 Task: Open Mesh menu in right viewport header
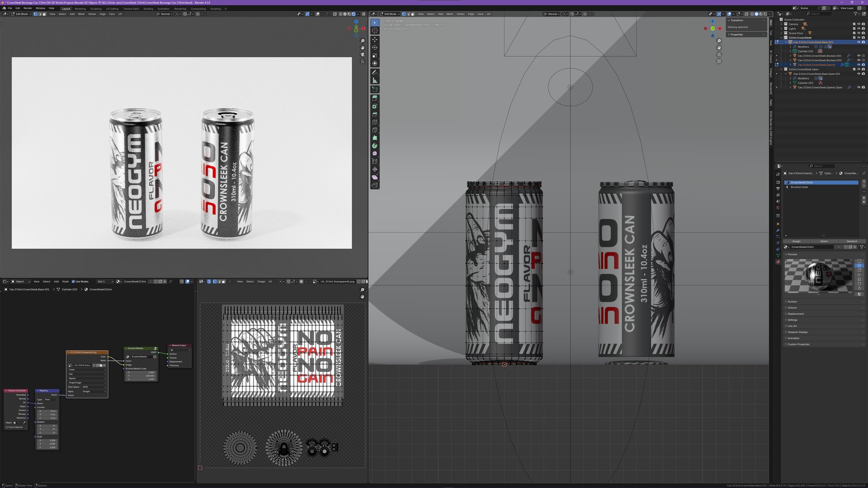pyautogui.click(x=450, y=14)
